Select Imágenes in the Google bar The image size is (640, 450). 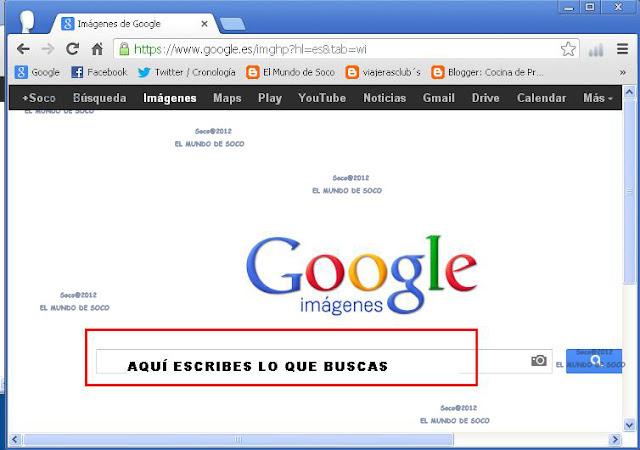click(170, 98)
